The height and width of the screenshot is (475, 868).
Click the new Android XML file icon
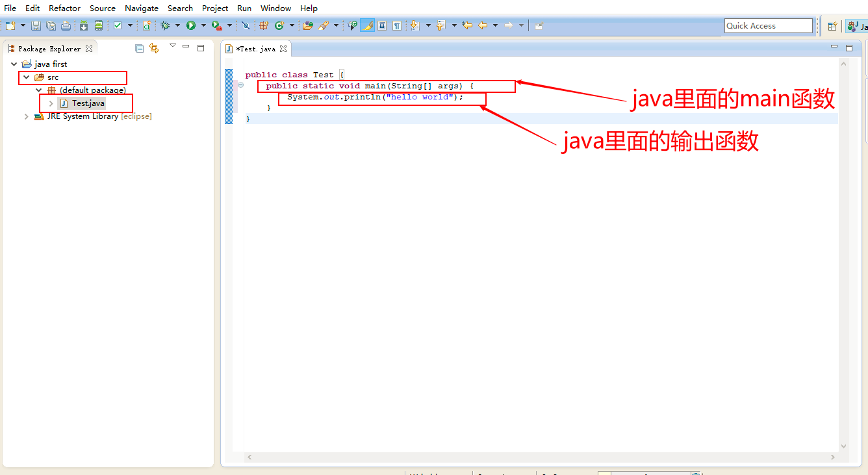click(147, 25)
